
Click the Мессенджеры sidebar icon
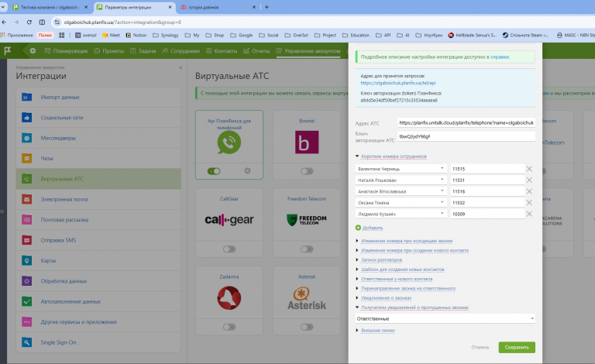[26, 138]
